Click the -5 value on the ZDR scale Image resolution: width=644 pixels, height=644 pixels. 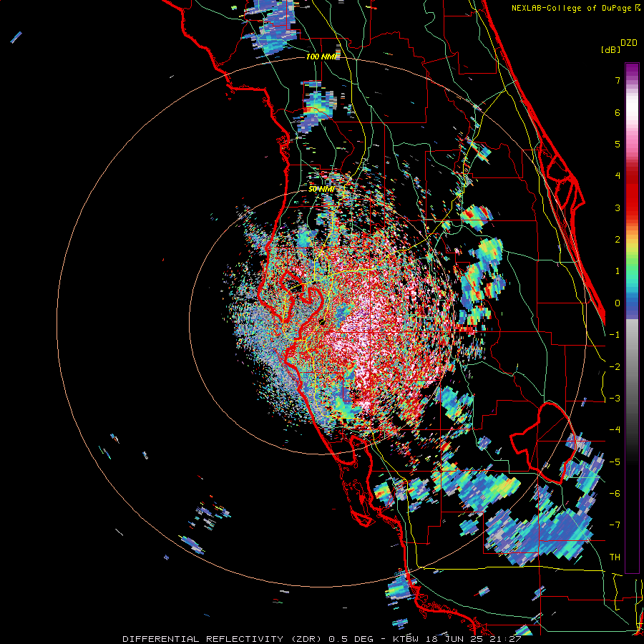(x=615, y=462)
